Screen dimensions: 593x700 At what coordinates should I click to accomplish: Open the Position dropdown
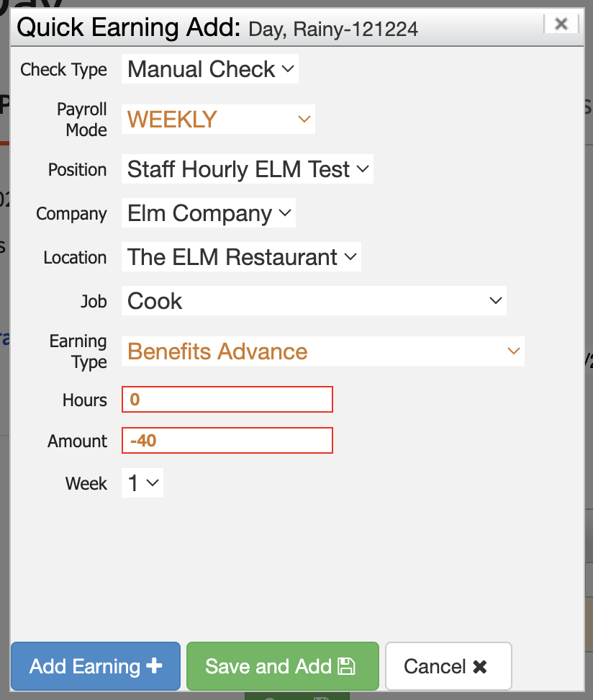tap(247, 170)
